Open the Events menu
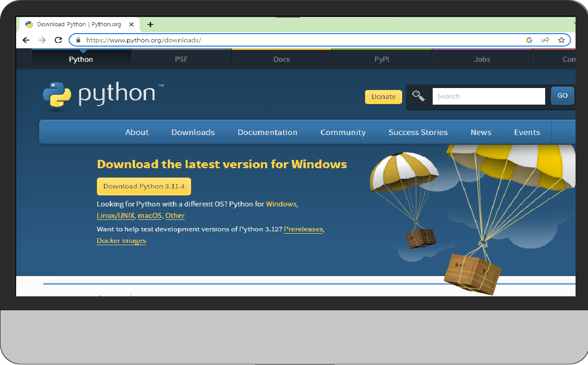Screen dimensions: 588x365 click(x=527, y=132)
